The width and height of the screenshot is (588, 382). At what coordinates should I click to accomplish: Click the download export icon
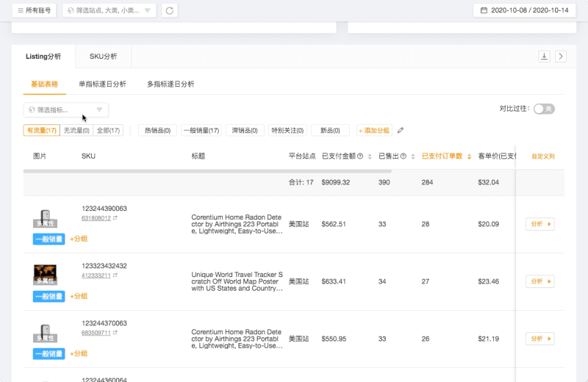[x=544, y=57]
